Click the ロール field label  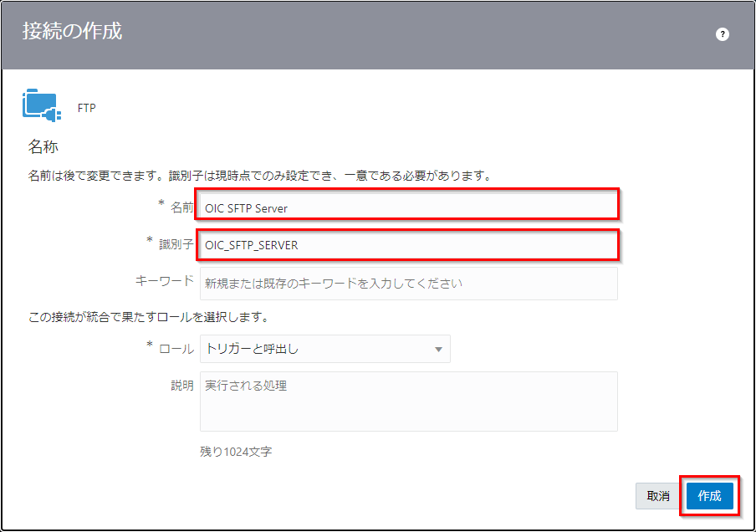[176, 349]
